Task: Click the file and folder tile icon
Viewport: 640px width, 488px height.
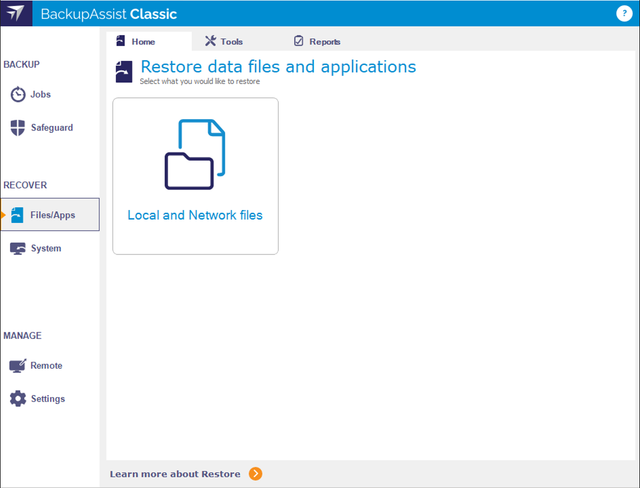Action: (195, 154)
